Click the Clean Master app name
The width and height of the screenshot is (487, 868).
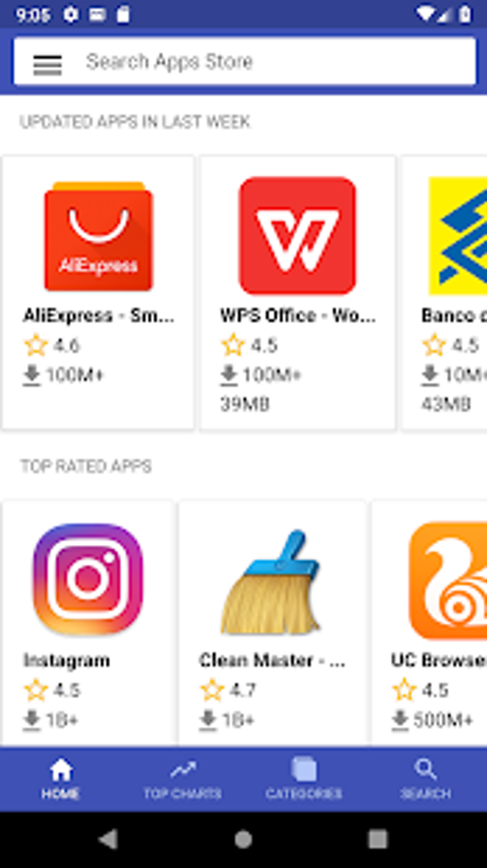tap(272, 661)
